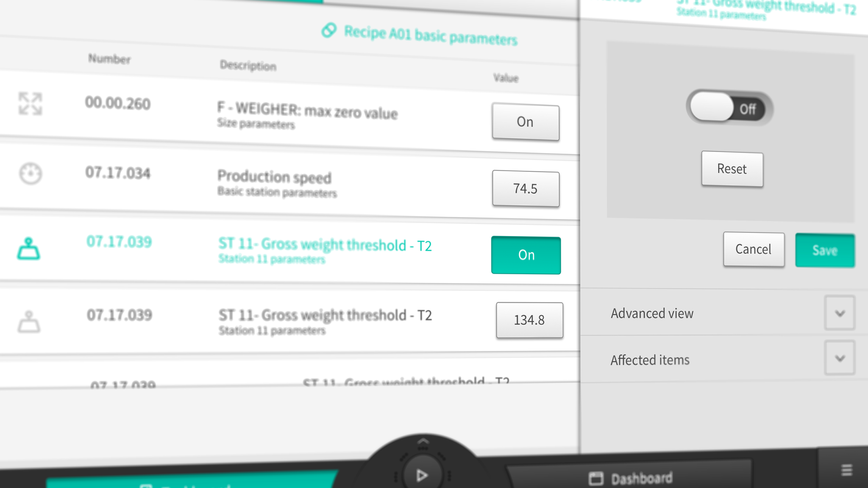The width and height of the screenshot is (868, 488).
Task: Expand the Affected items dropdown section
Action: tap(841, 359)
